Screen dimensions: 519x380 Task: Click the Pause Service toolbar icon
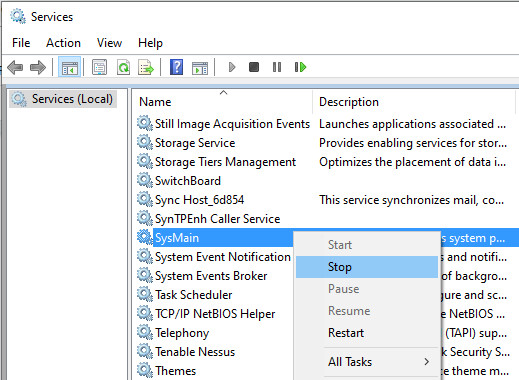(277, 67)
